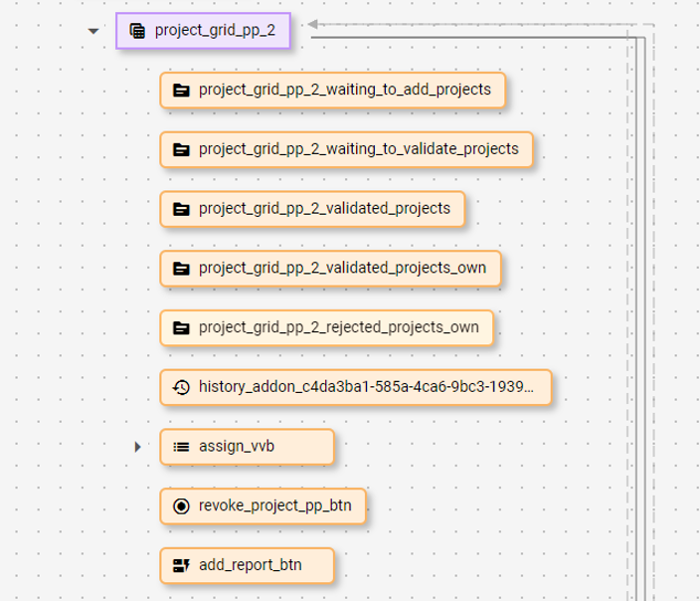Click folder icon of project_grid_pp_2_validated_projects
The height and width of the screenshot is (601, 700).
click(181, 209)
